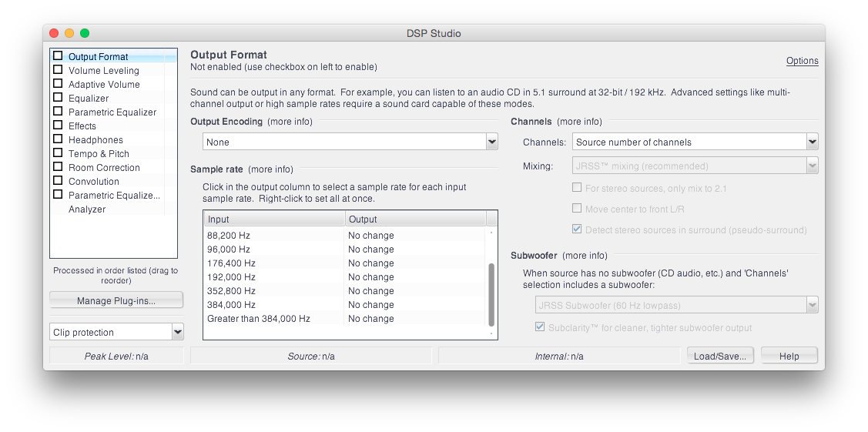Expand the Clip protection dropdown

(116, 332)
